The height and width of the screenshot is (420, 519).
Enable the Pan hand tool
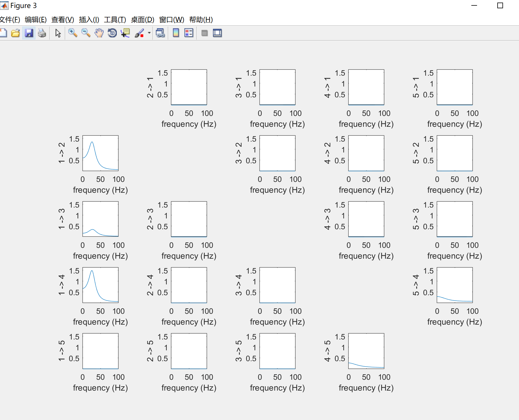[99, 33]
